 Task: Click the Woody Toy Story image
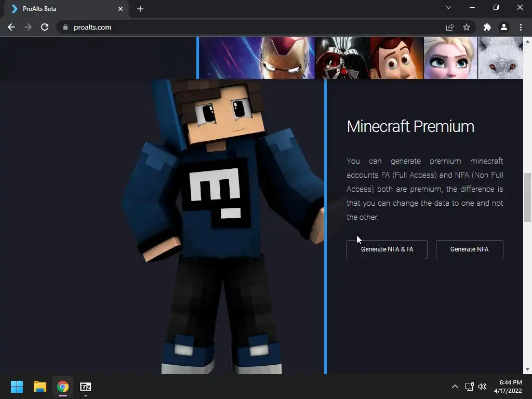(x=396, y=58)
